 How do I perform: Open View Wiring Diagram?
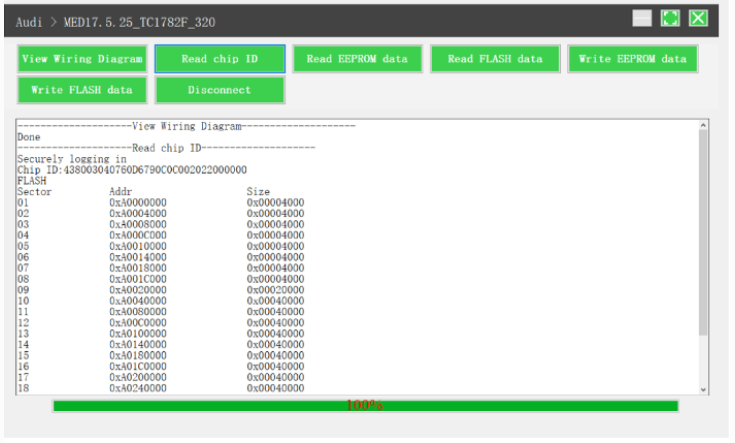tap(83, 59)
